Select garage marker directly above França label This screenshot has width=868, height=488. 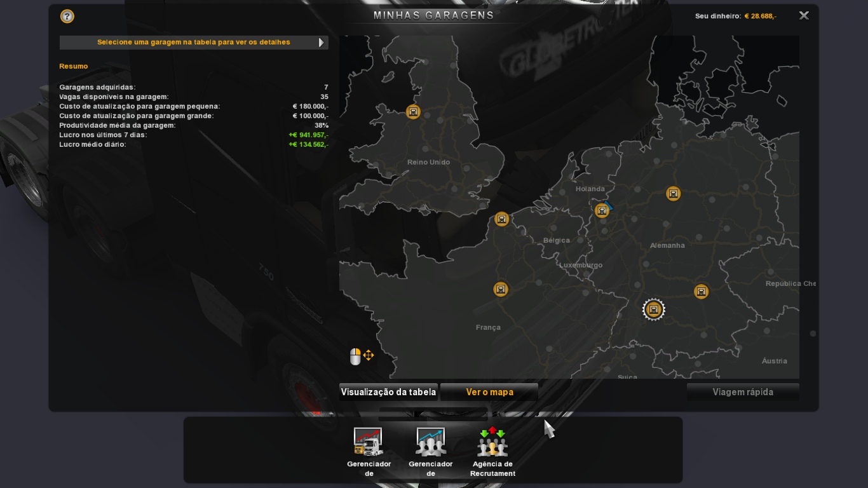(501, 290)
